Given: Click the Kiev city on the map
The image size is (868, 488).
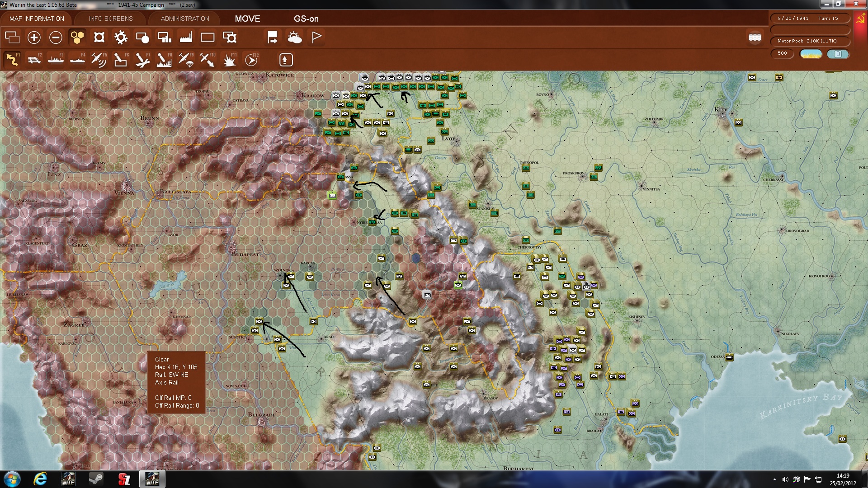Looking at the screenshot, I should click(722, 116).
